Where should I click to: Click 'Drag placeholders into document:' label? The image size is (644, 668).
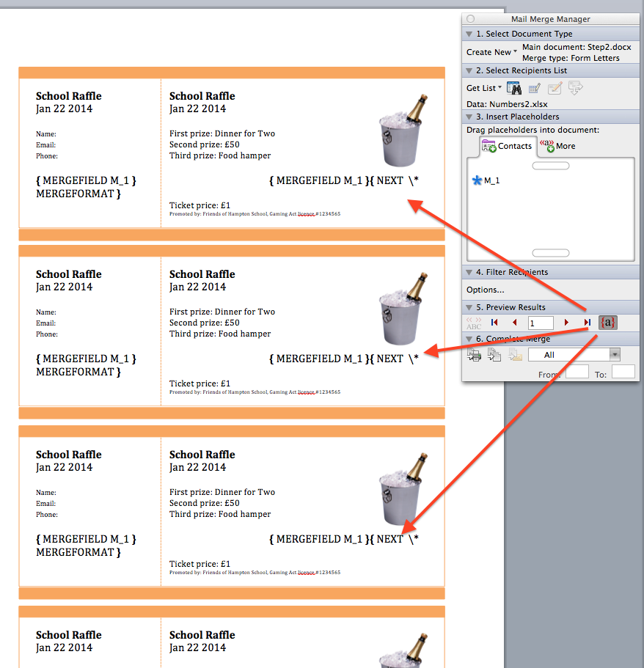coord(533,130)
